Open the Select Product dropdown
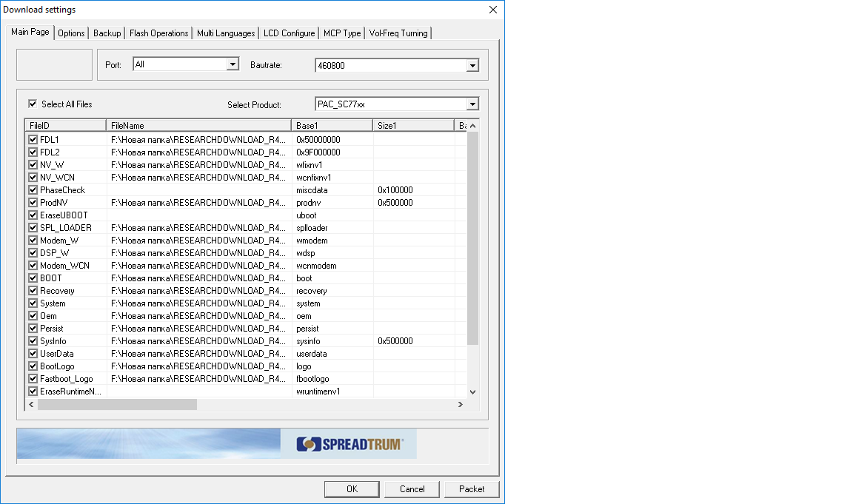 (x=472, y=104)
